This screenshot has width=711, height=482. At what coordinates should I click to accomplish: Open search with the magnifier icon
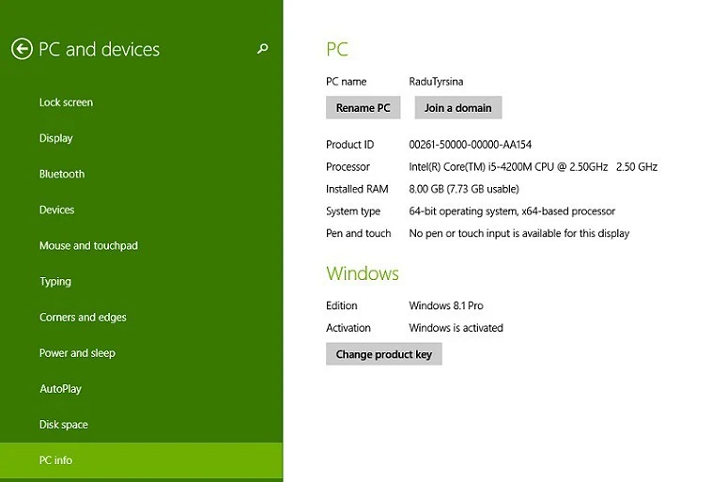click(263, 48)
